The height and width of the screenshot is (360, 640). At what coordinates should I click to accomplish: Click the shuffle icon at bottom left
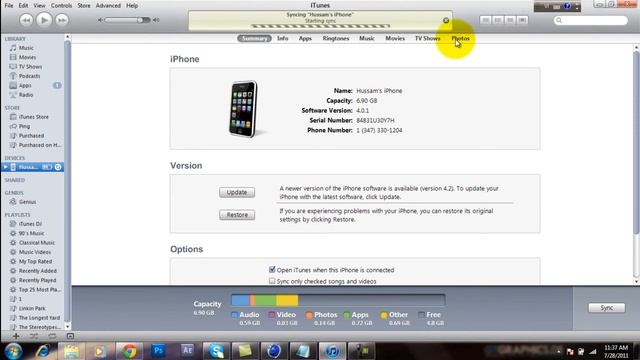tap(34, 336)
